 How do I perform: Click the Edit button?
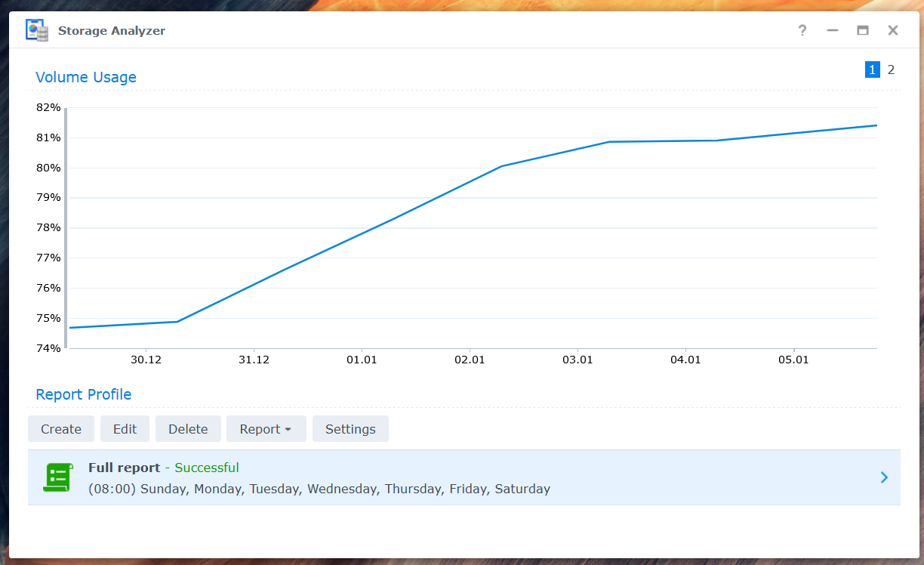click(x=125, y=428)
